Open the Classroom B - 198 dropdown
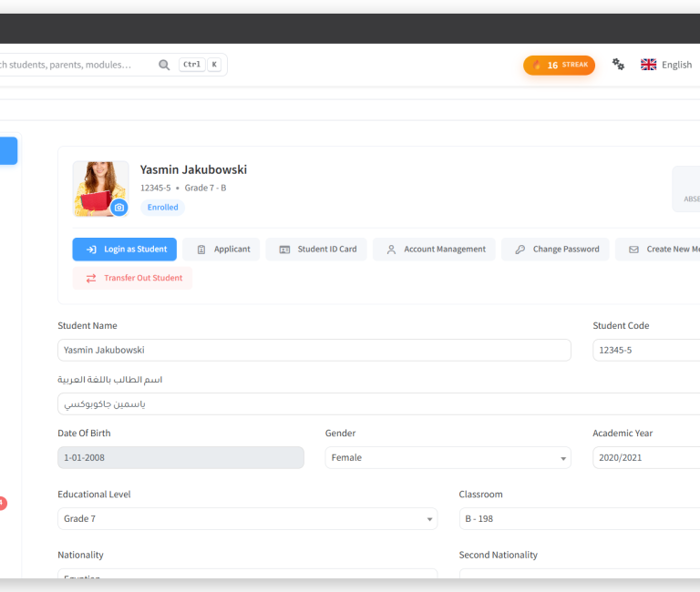This screenshot has width=700, height=592. click(x=580, y=519)
